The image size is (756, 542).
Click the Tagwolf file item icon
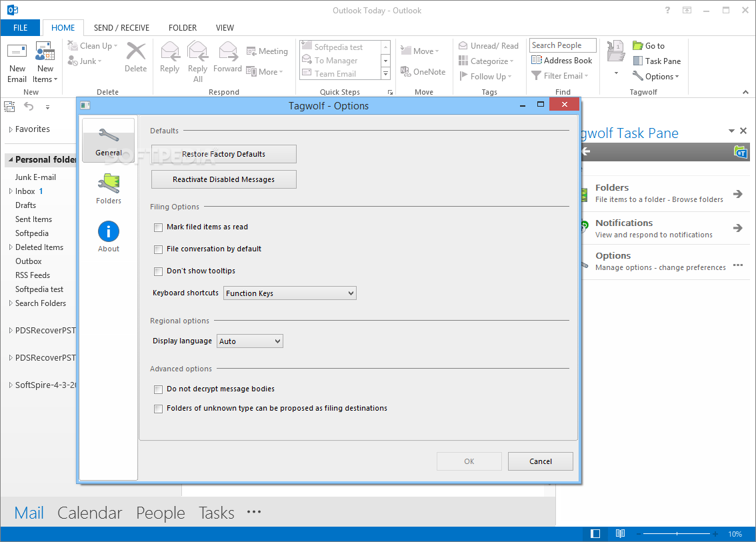(616, 52)
